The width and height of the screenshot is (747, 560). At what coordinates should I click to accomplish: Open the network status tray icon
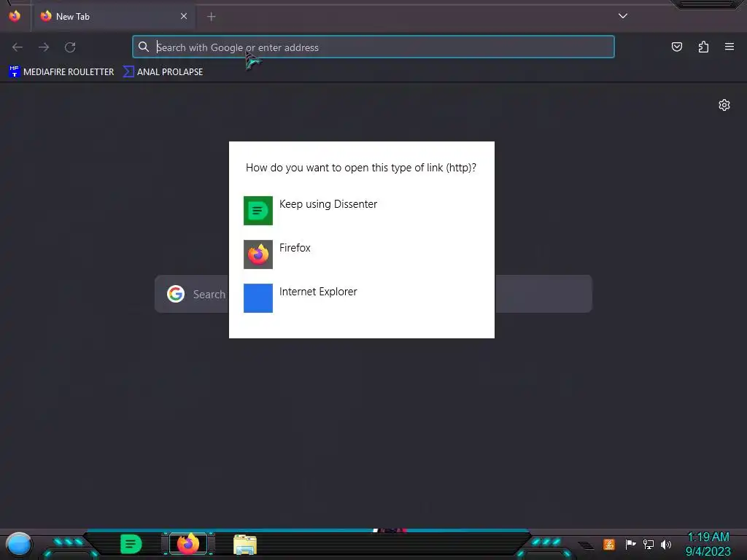point(649,544)
